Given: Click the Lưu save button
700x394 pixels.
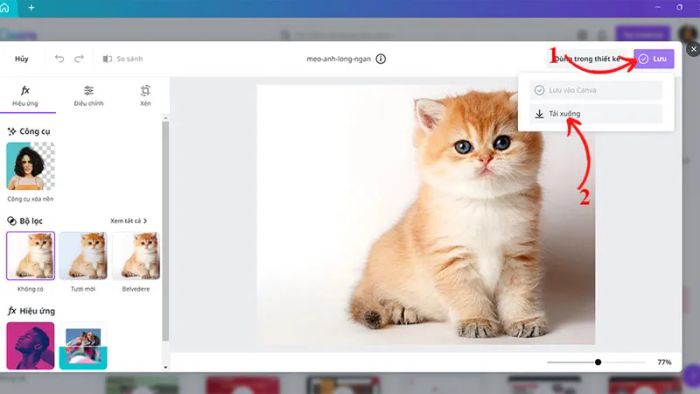Looking at the screenshot, I should click(x=654, y=59).
